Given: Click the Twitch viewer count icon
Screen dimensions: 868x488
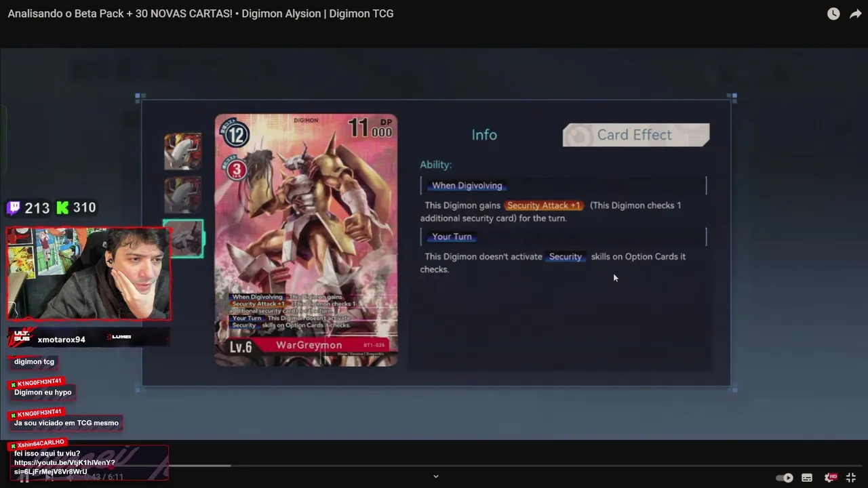Looking at the screenshot, I should [14, 207].
